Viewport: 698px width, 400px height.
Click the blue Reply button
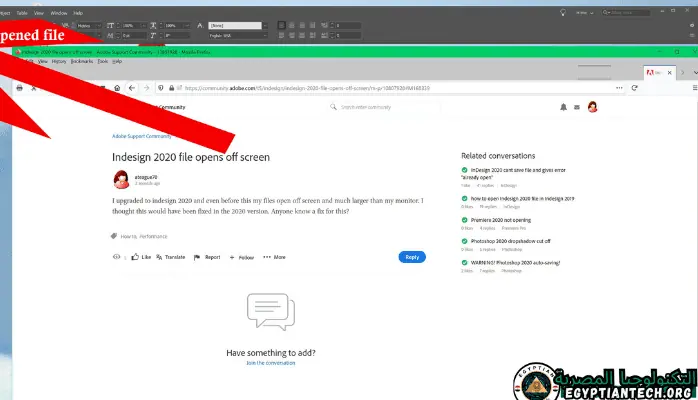tap(411, 257)
